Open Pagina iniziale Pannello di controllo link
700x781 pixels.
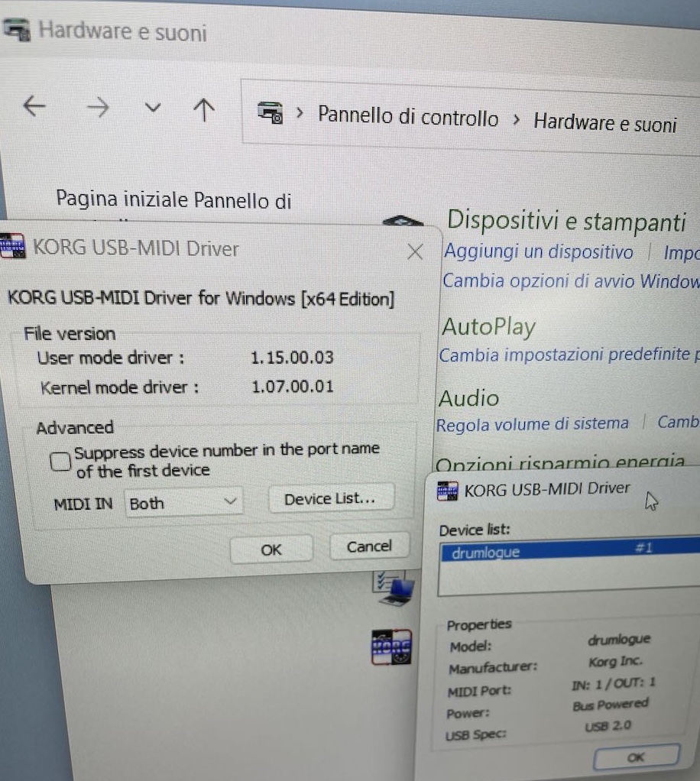tap(173, 199)
